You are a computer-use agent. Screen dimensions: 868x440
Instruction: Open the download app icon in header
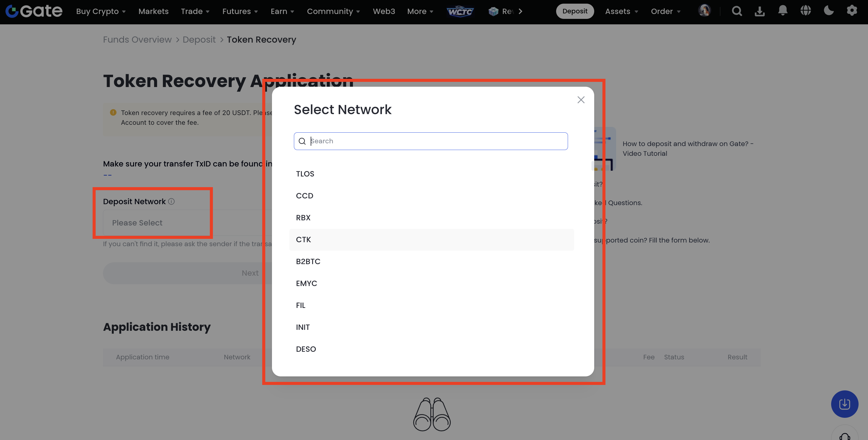pyautogui.click(x=760, y=11)
